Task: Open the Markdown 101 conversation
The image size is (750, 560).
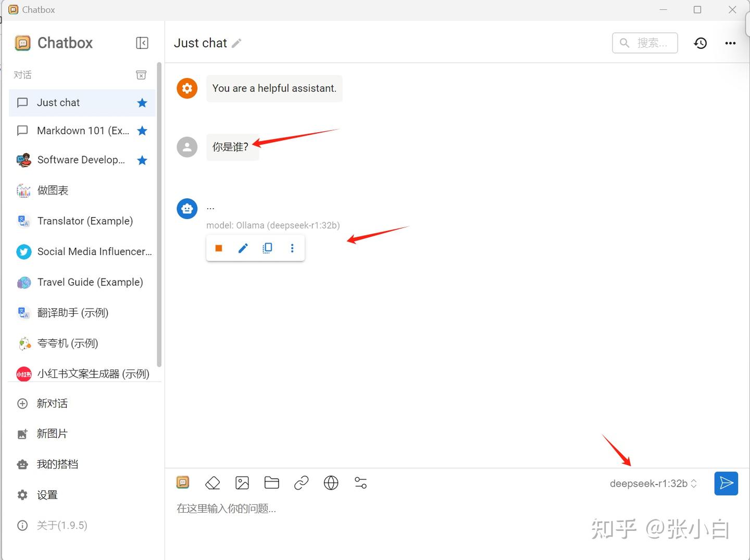Action: (x=82, y=131)
